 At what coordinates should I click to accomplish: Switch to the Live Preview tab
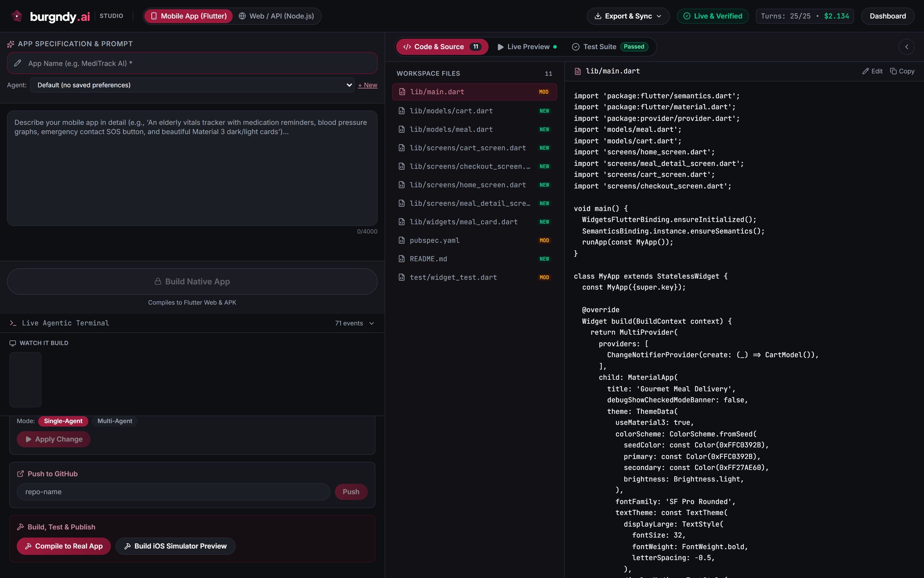point(527,47)
